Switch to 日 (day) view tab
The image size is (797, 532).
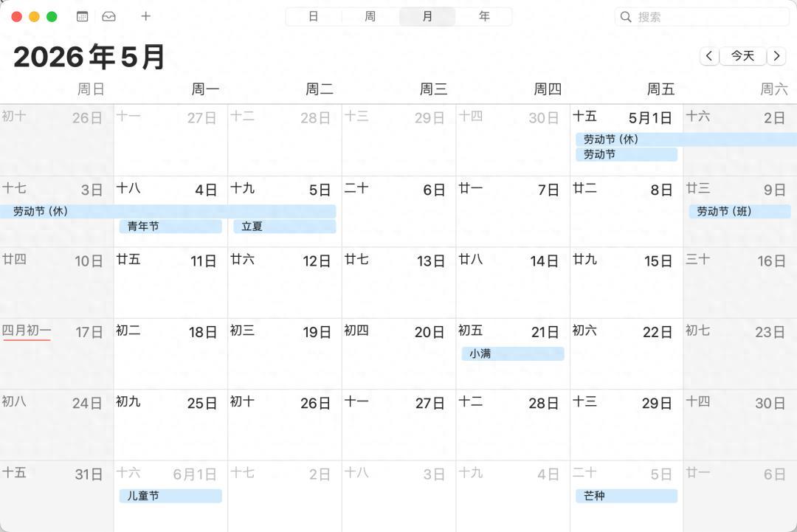[314, 16]
